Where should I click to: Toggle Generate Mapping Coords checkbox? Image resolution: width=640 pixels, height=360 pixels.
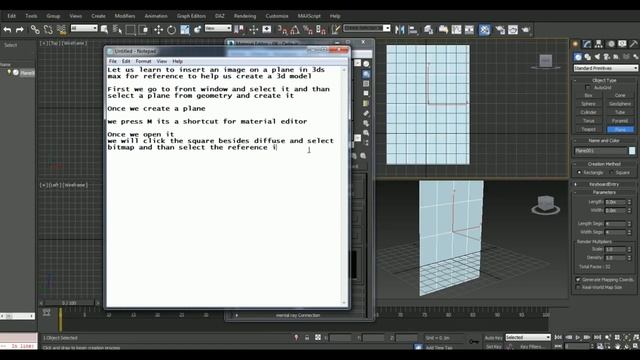point(578,280)
